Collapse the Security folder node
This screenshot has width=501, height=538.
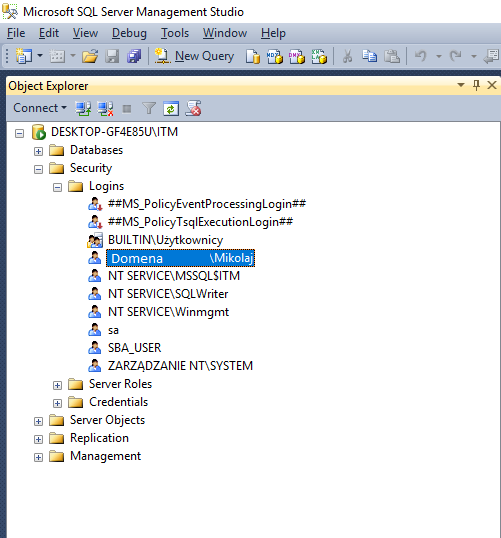click(38, 169)
